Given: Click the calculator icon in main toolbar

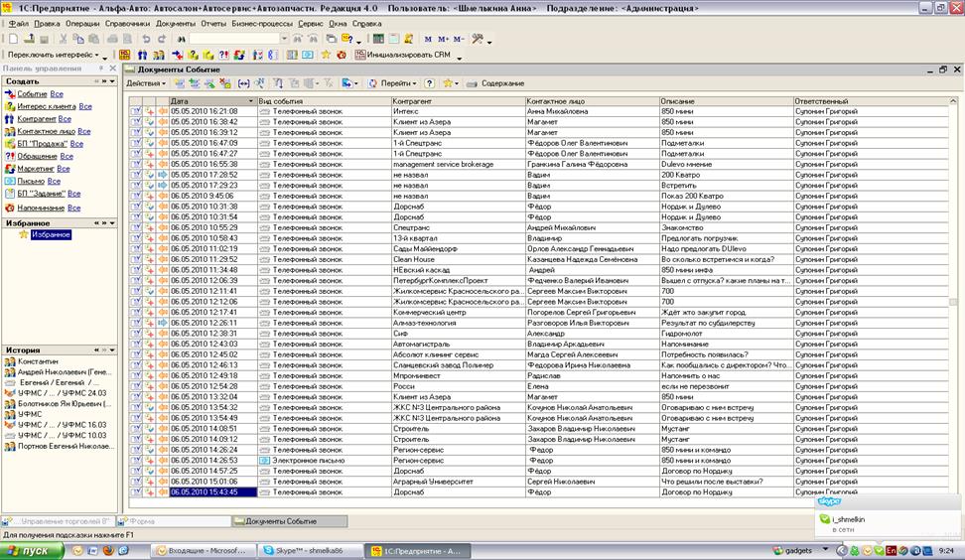Looking at the screenshot, I should pyautogui.click(x=378, y=39).
